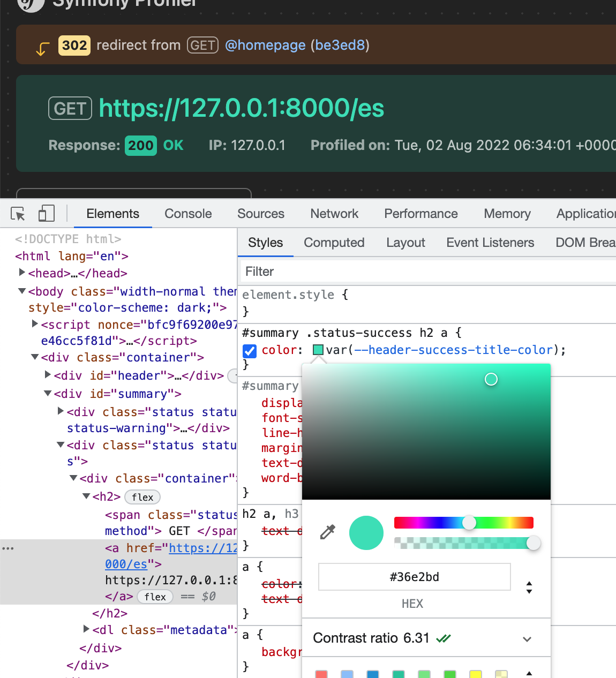
Task: Uncheck the color property checkbox
Action: (x=249, y=351)
